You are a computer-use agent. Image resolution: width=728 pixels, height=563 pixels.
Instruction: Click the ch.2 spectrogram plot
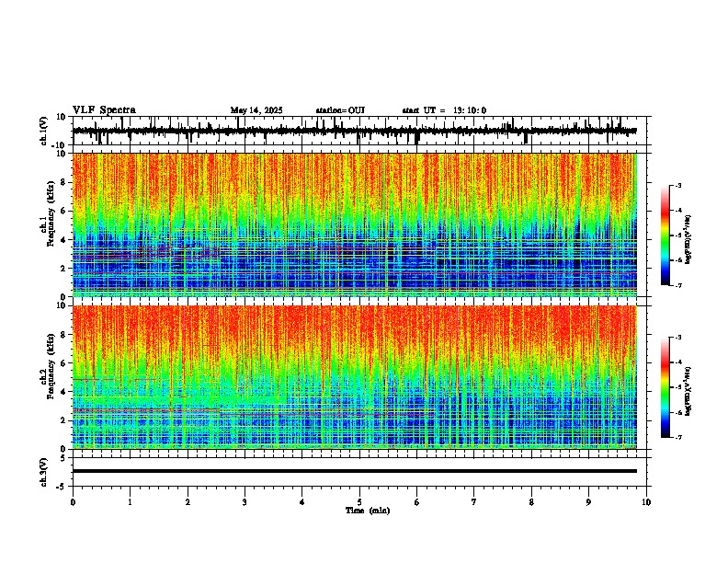tap(355, 377)
